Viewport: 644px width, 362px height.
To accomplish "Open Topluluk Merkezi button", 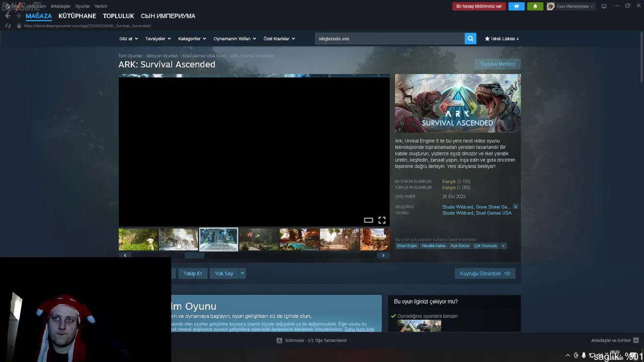I will pyautogui.click(x=498, y=64).
